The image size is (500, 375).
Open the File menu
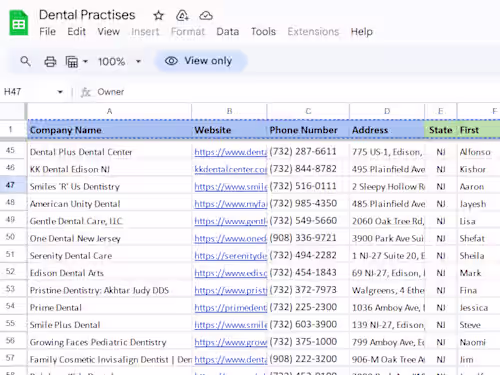47,32
